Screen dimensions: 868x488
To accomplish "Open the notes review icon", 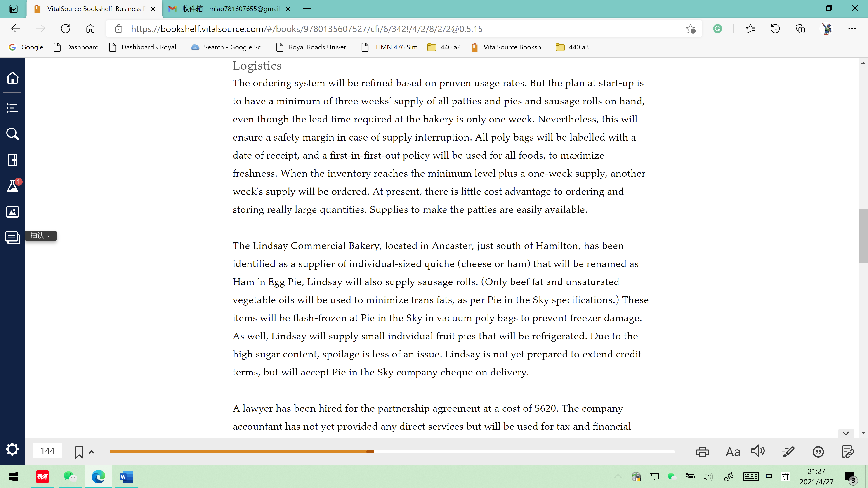I will coord(848,452).
